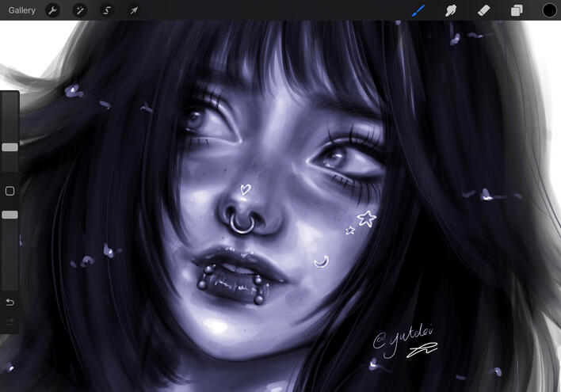
Task: Redo using the sidebar redo arrow
Action: (x=10, y=322)
